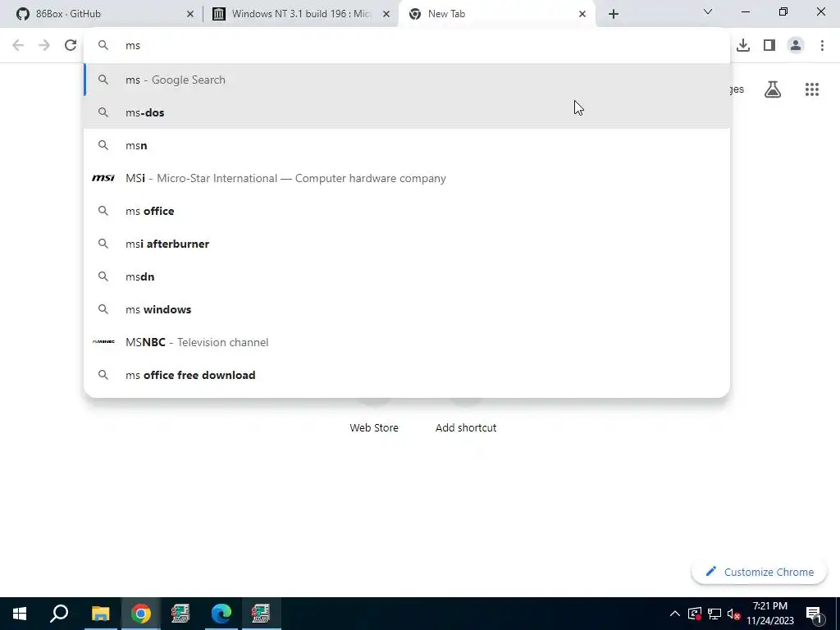This screenshot has width=840, height=630.
Task: Click the MSNBC logo icon in suggestions
Action: 103,342
